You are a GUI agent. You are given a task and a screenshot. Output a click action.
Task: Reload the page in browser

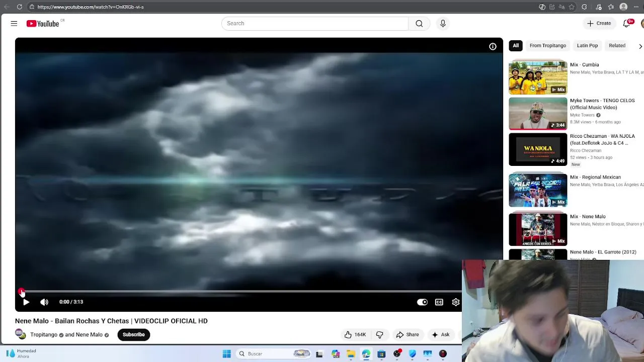(19, 7)
